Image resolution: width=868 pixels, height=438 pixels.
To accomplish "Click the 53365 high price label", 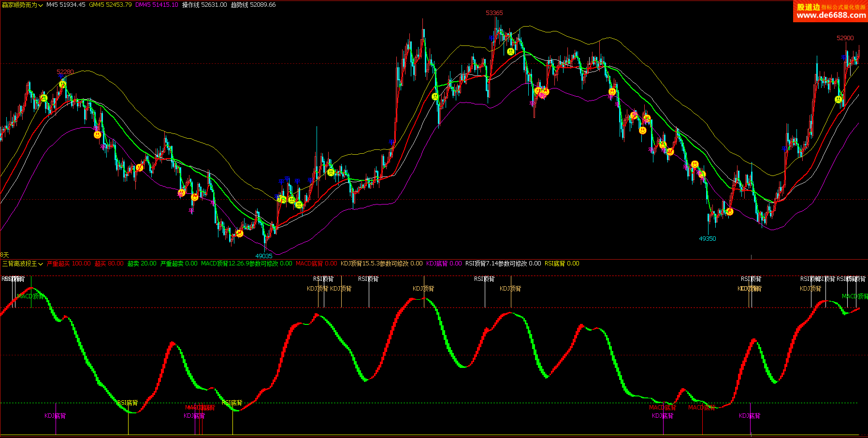I will tap(494, 13).
